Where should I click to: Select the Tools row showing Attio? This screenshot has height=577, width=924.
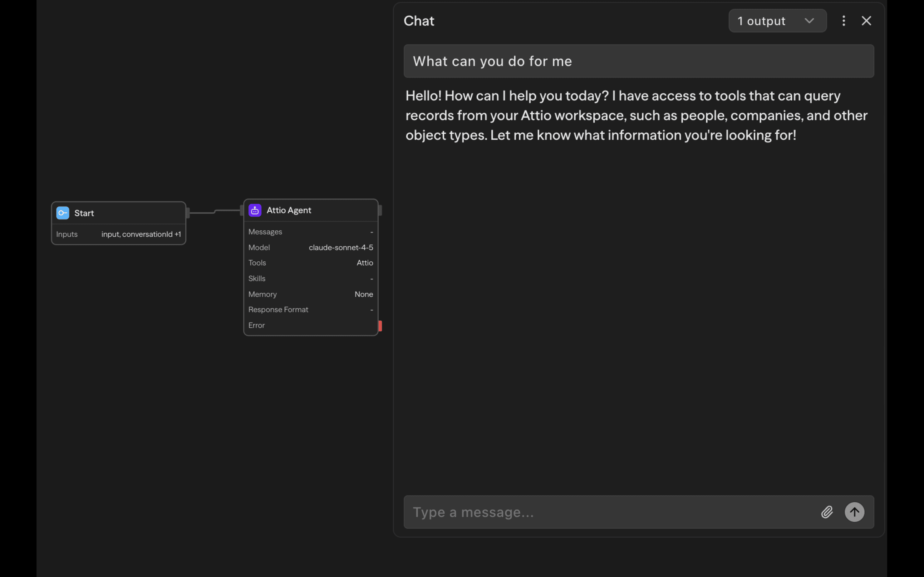tap(311, 263)
